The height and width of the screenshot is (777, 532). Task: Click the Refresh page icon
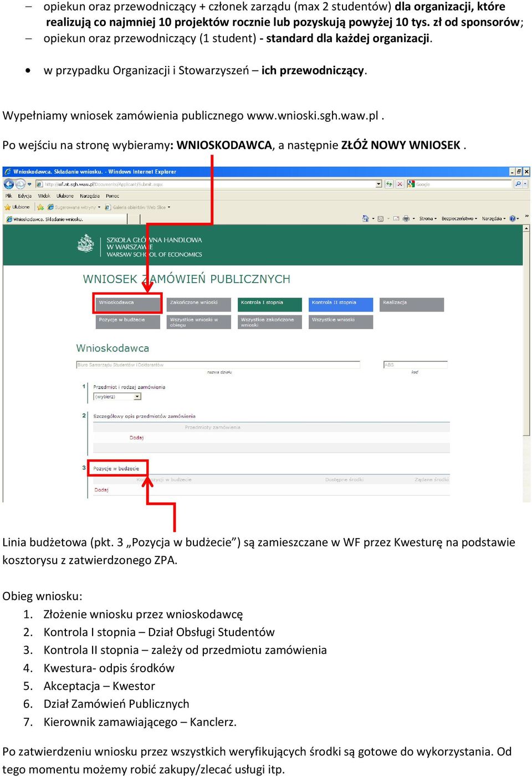[389, 184]
